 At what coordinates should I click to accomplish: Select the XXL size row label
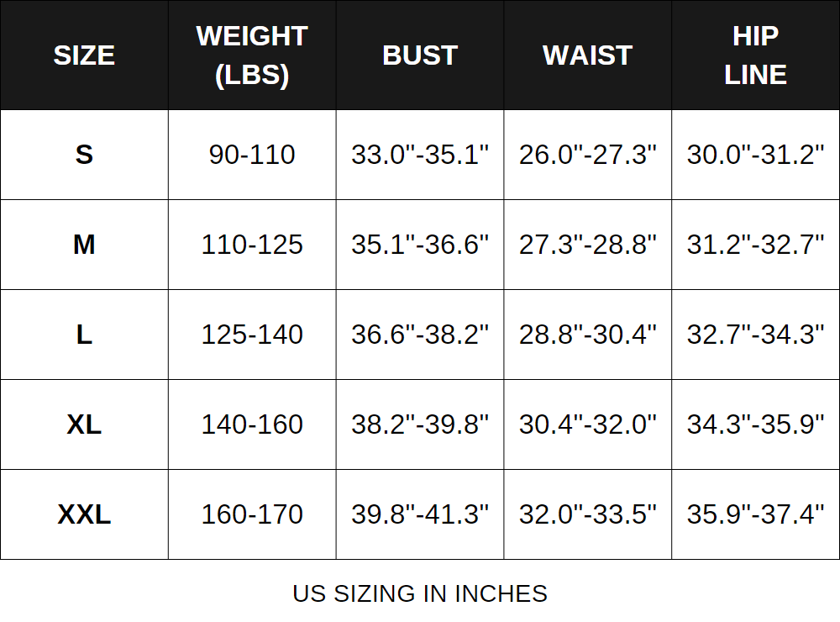coord(84,514)
